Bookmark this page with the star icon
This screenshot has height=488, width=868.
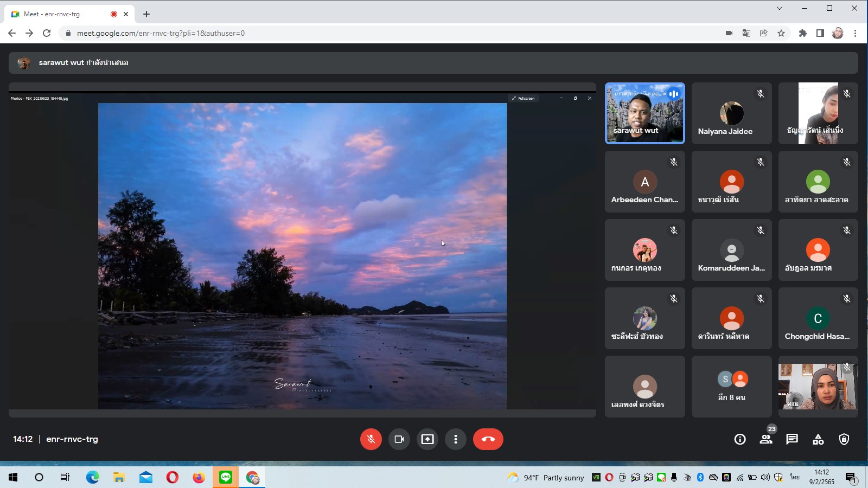pyautogui.click(x=781, y=33)
